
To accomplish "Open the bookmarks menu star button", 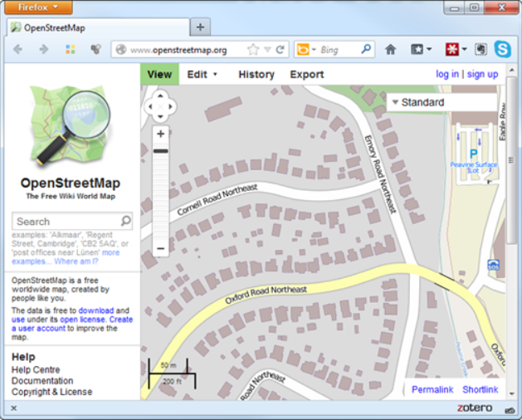I will coord(417,50).
